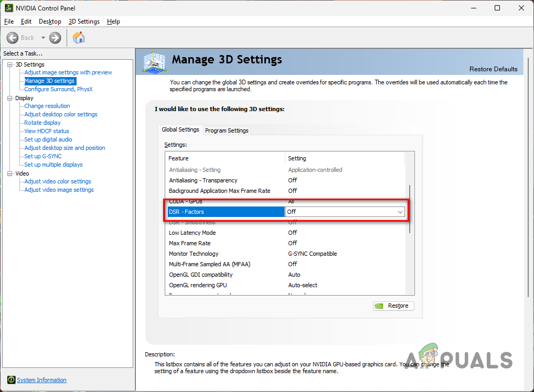Open the Desktop menu
Viewport: 534px width, 392px height.
tap(50, 21)
